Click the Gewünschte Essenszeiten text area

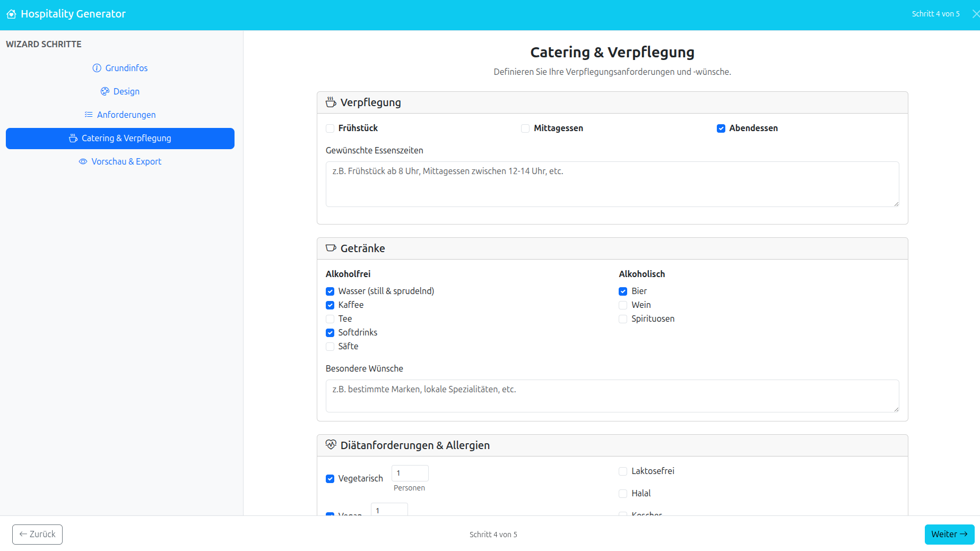[x=612, y=184]
